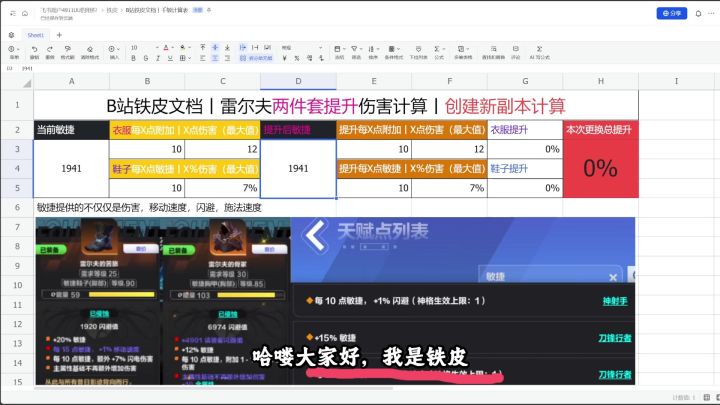Toggle strikethrough formatting
This screenshot has height=405, width=720.
(x=146, y=58)
